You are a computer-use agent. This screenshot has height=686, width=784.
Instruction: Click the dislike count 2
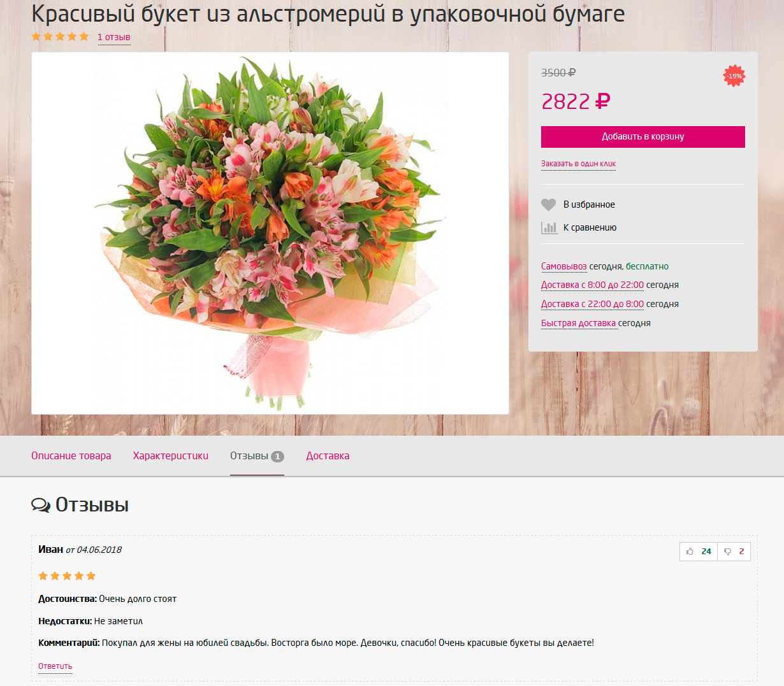(x=741, y=552)
